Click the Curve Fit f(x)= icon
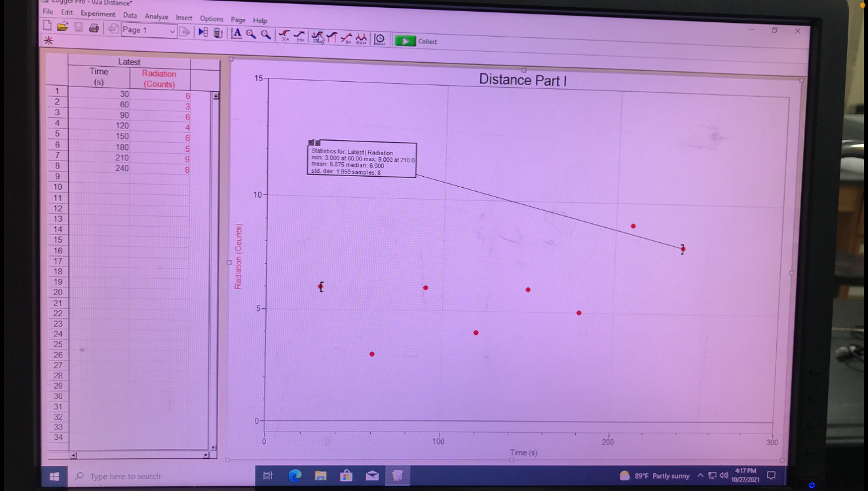Viewport: 868px width, 491px height. pyautogui.click(x=361, y=39)
